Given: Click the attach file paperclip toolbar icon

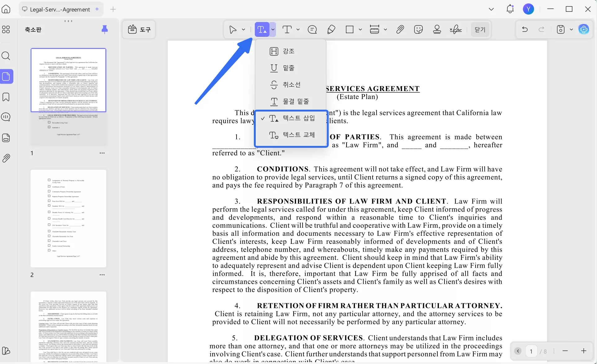Looking at the screenshot, I should (400, 29).
